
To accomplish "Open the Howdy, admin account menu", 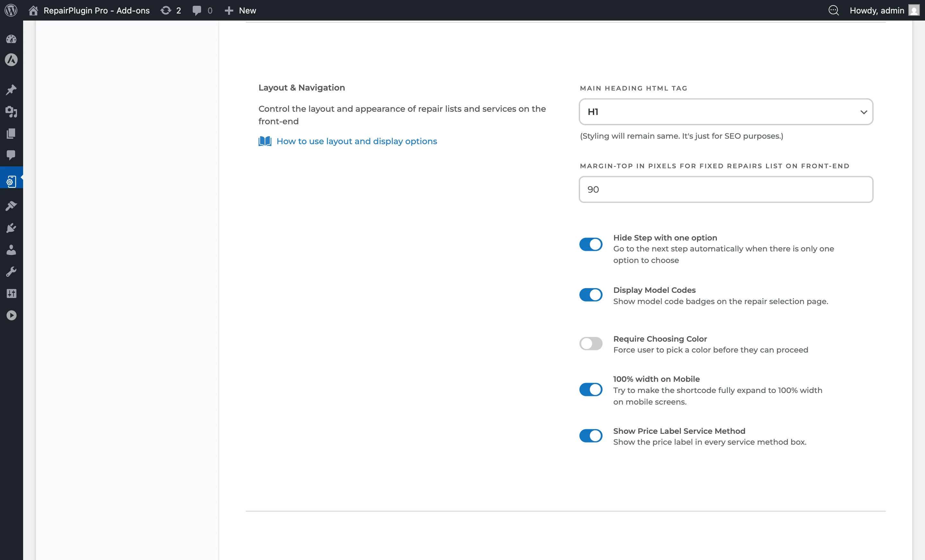I will coord(884,10).
